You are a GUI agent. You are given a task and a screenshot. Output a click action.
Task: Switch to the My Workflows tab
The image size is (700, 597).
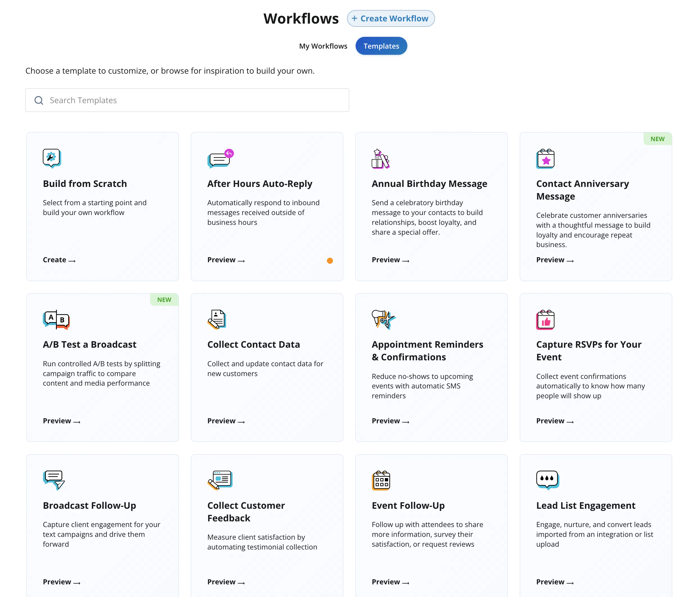tap(323, 46)
